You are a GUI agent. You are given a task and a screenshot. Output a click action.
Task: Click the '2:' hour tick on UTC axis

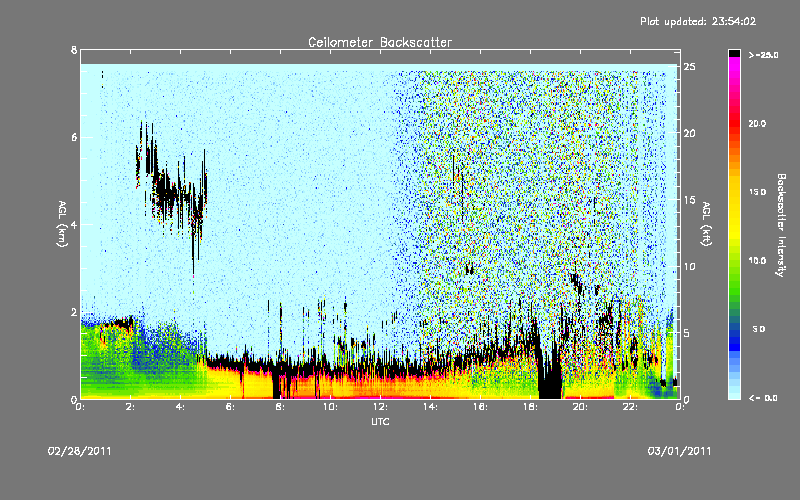tap(131, 407)
